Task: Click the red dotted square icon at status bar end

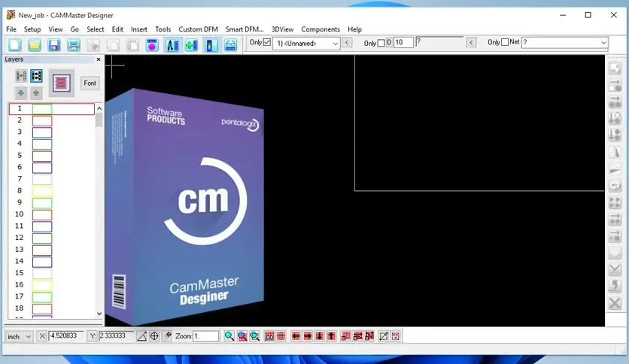Action: tap(396, 336)
